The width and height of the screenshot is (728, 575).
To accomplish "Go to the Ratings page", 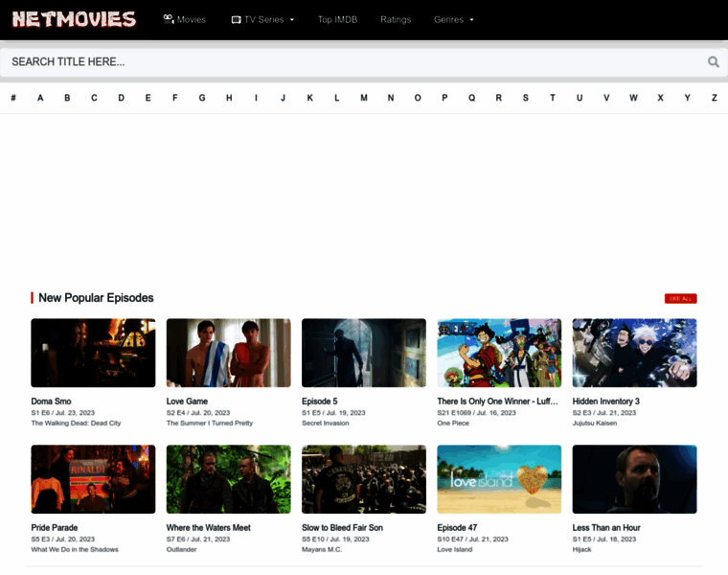I will point(396,19).
